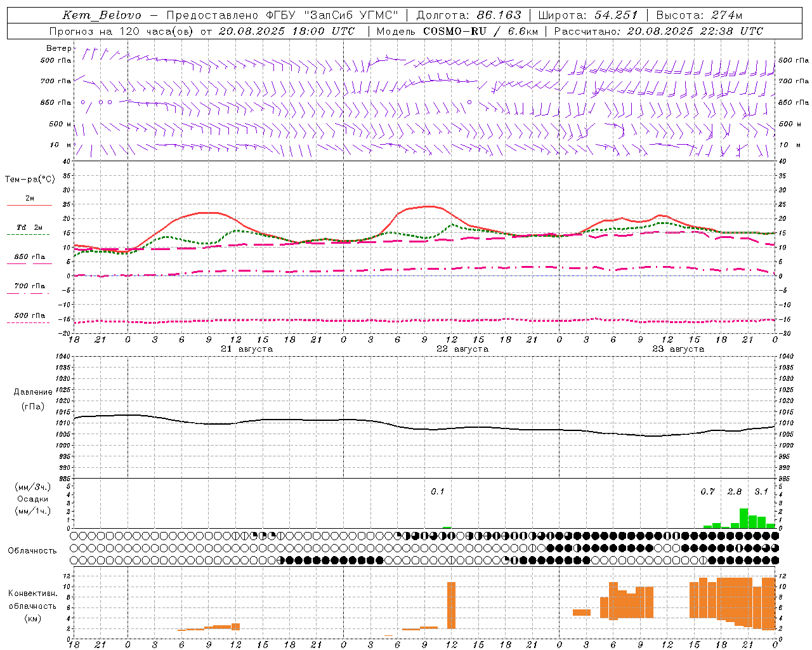Click the (км) unit under convective cloudiness
This screenshot has height=650, width=812.
pos(32,618)
